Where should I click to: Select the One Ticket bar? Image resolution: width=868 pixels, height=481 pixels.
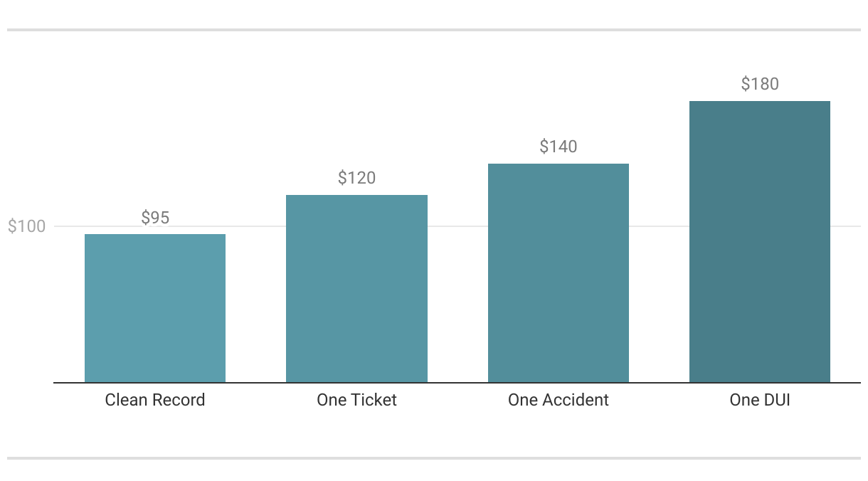click(x=356, y=288)
